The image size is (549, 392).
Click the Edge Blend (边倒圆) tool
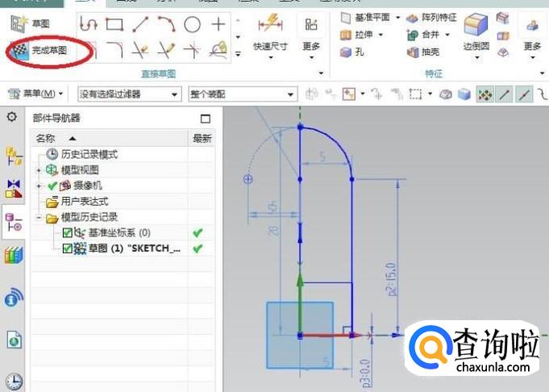(x=476, y=31)
